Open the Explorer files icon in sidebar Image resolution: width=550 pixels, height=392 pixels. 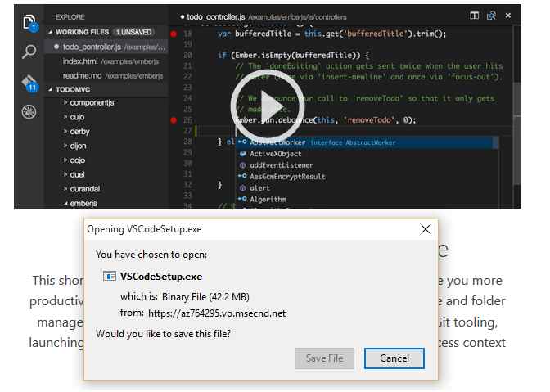[29, 23]
